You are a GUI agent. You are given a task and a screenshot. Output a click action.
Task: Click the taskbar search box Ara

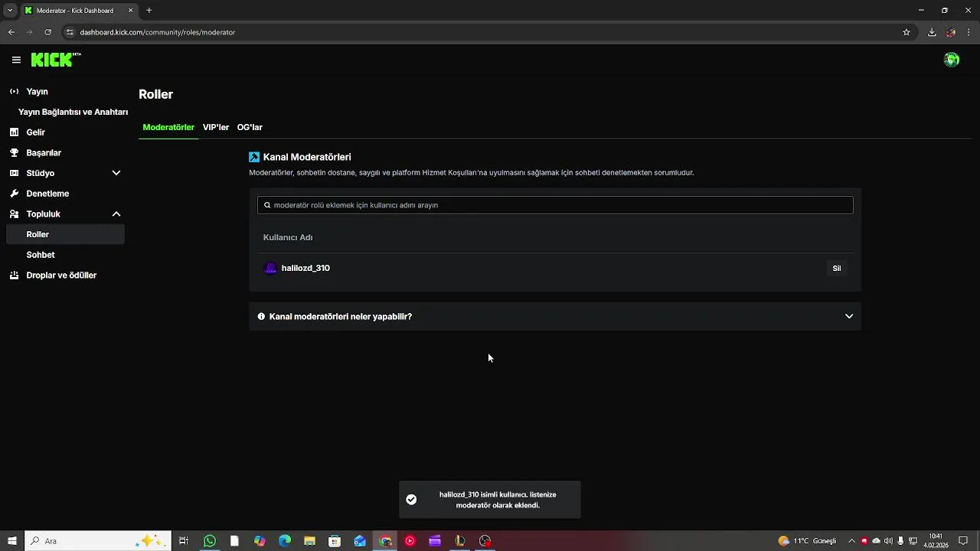98,541
